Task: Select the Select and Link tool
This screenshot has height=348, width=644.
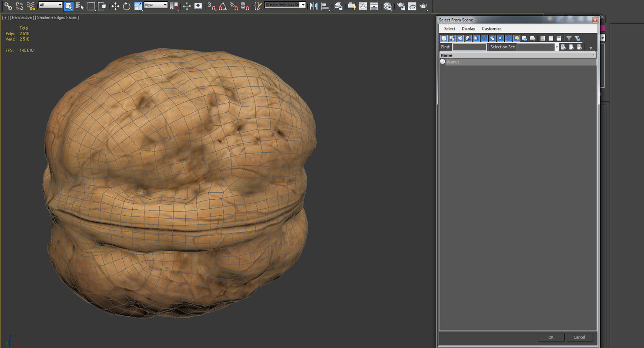Action: pos(8,6)
